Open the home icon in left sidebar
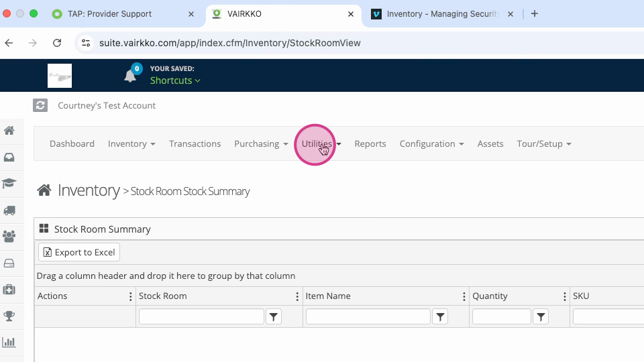 [9, 131]
